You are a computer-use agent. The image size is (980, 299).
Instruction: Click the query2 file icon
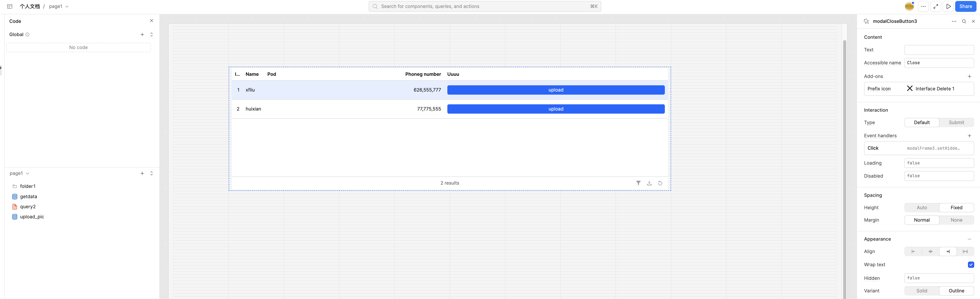coord(15,207)
